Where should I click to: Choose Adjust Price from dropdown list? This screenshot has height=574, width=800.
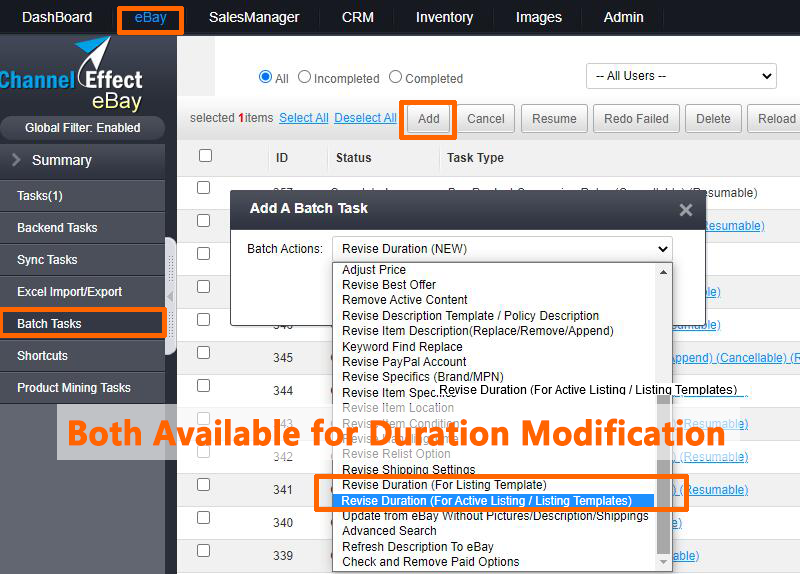point(374,269)
